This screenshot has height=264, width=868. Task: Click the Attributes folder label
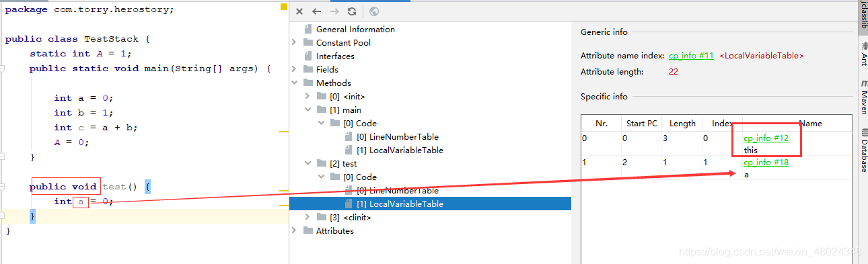(x=335, y=230)
